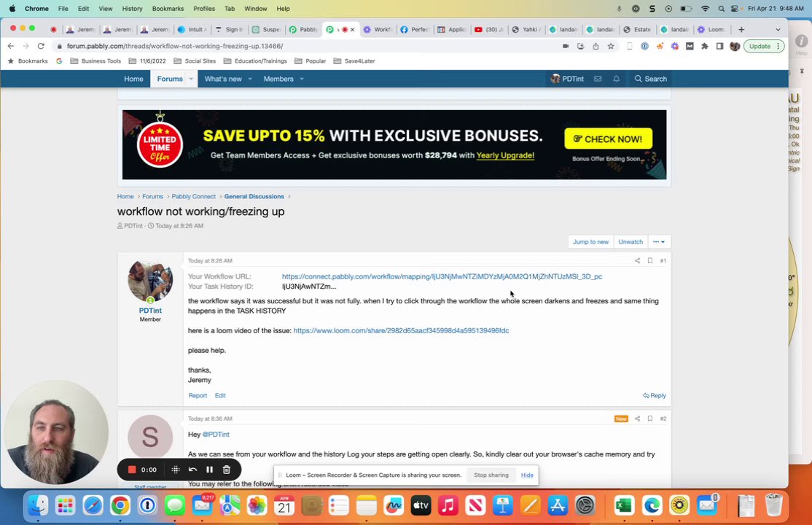Open forum inbox envelope icon
Image resolution: width=812 pixels, height=525 pixels.
pyautogui.click(x=598, y=79)
